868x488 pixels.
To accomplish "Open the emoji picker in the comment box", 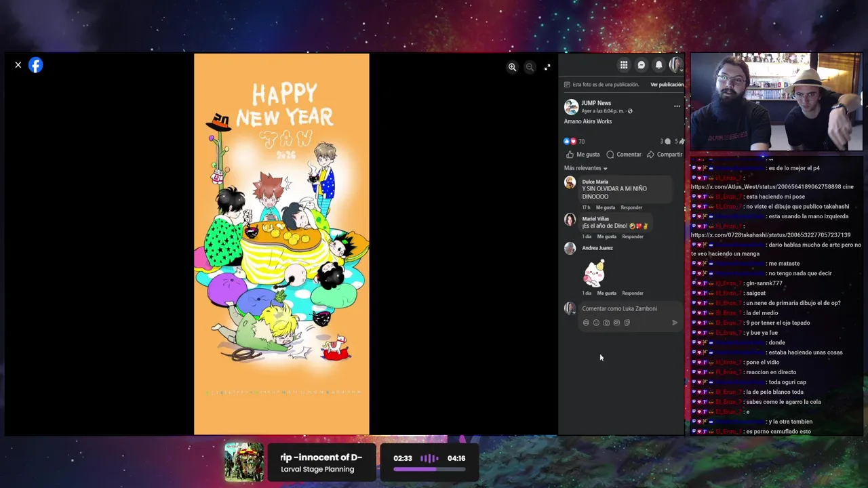I will 596,323.
